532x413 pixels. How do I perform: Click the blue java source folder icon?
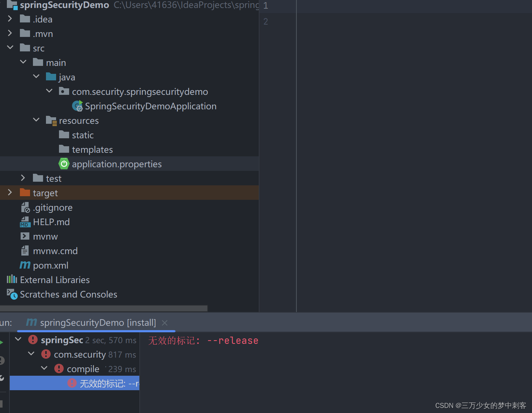click(x=51, y=77)
